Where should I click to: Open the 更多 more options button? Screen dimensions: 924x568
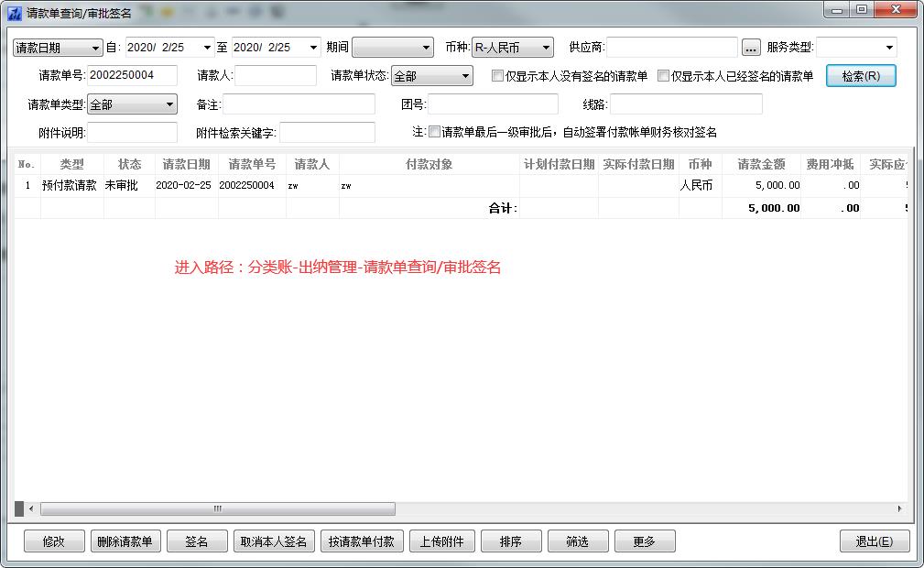[x=645, y=541]
